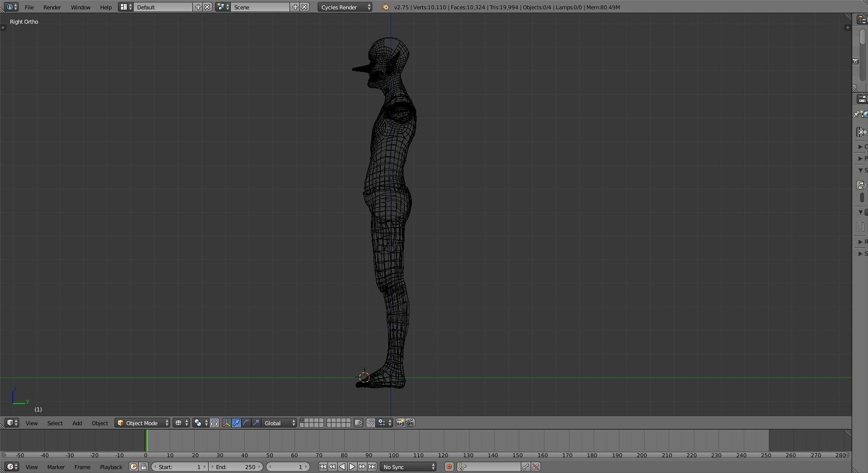The width and height of the screenshot is (868, 473).
Task: Open the Cycles Render engine dropdown
Action: pos(345,7)
